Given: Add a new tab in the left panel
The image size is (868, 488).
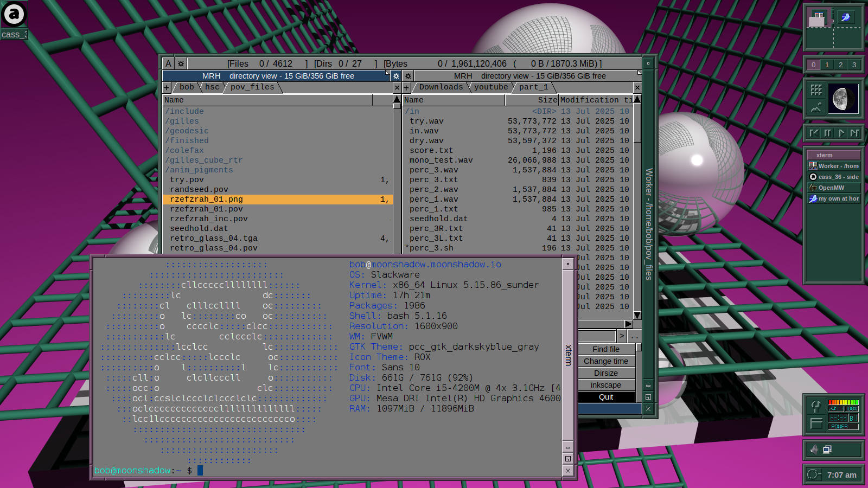Looking at the screenshot, I should [167, 87].
